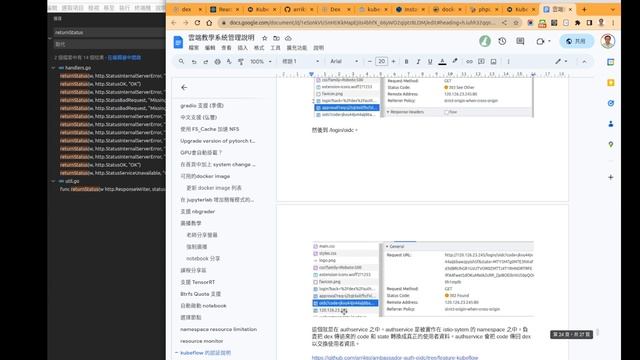Get add-ons plus icon in side panel
The image size is (640, 360).
tap(611, 177)
